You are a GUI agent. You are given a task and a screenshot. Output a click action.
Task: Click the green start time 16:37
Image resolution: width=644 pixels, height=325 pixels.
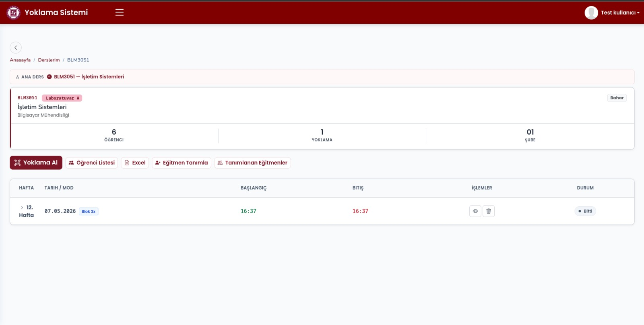[x=248, y=211]
